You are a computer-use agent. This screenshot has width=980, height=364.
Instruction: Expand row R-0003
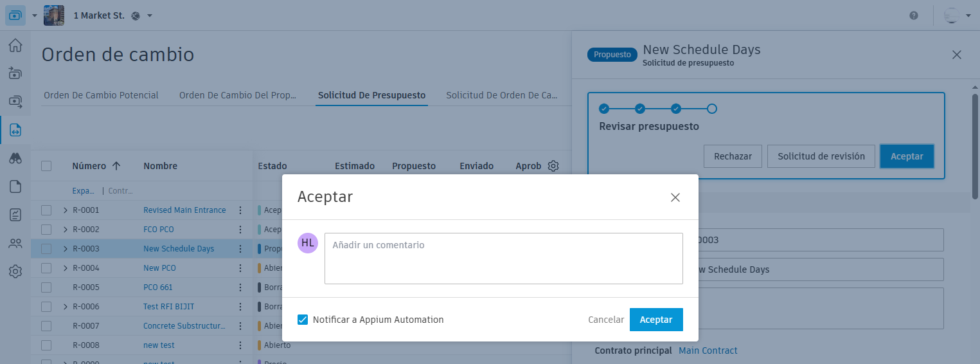click(65, 249)
